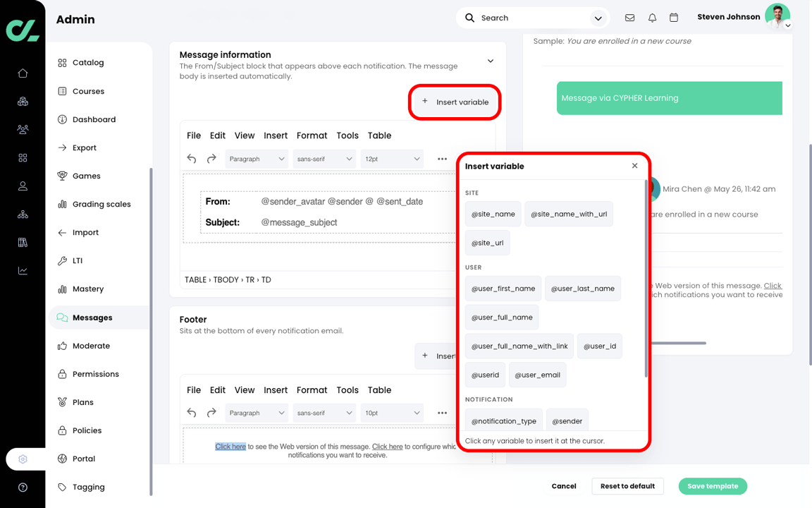The image size is (812, 508).
Task: Show more options in Message information toolbar
Action: [x=442, y=159]
